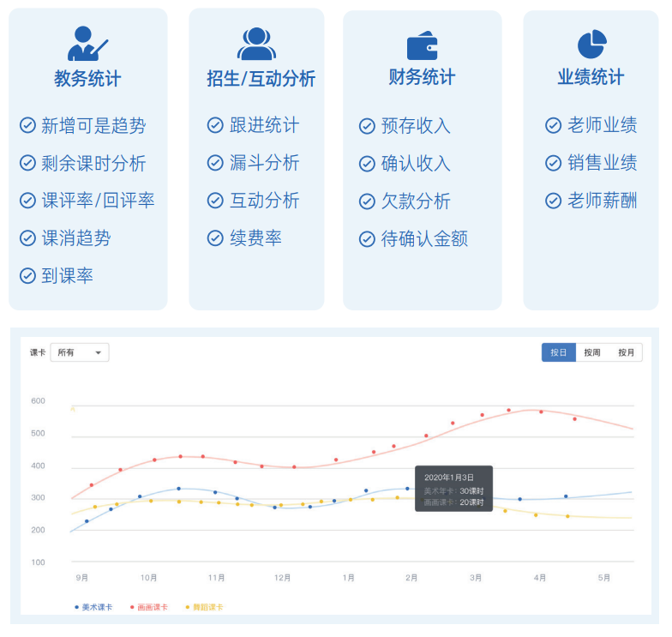This screenshot has height=637, width=672.
Task: Click the 销售业绩 item text
Action: click(x=603, y=163)
